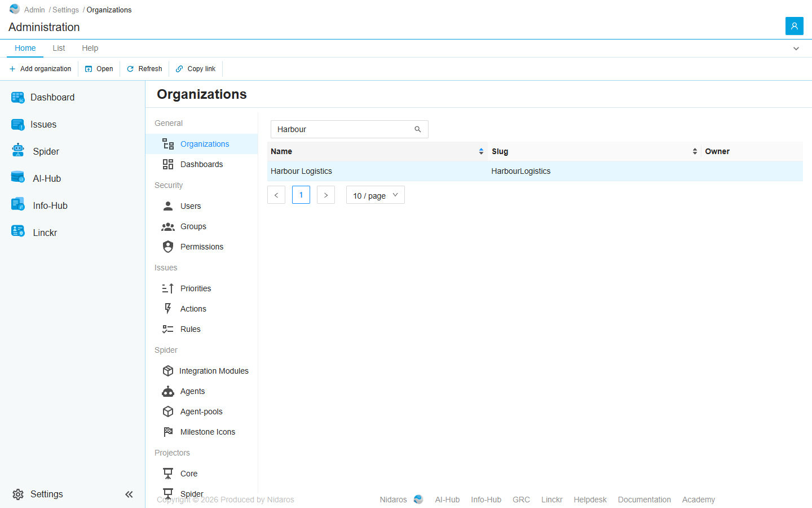
Task: Click the Open toolbar button
Action: 99,69
